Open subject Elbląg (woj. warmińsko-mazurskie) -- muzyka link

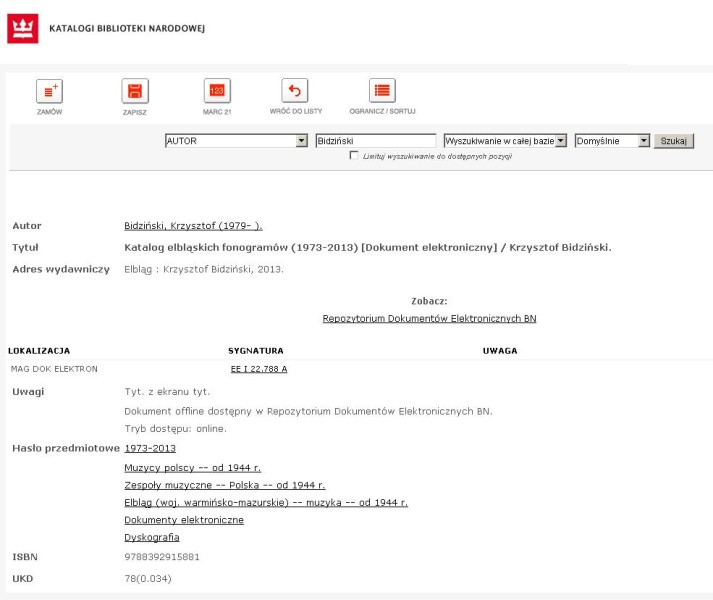pyautogui.click(x=266, y=502)
